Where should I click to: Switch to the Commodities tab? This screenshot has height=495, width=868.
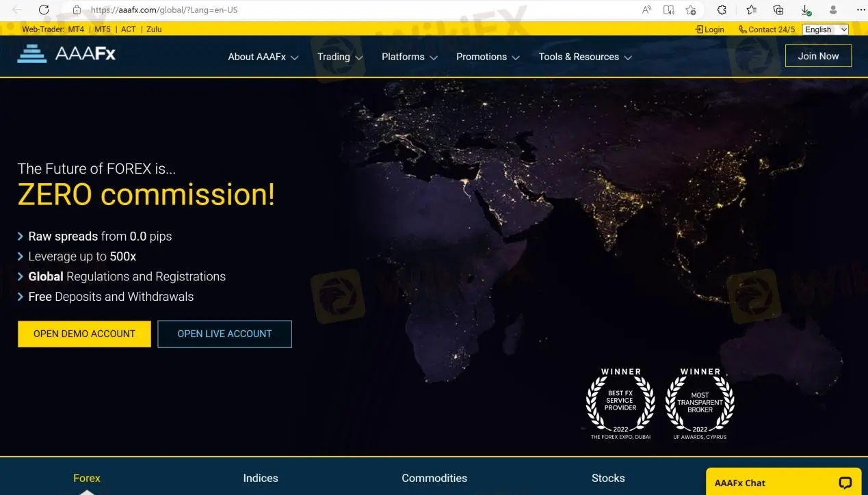(x=434, y=478)
